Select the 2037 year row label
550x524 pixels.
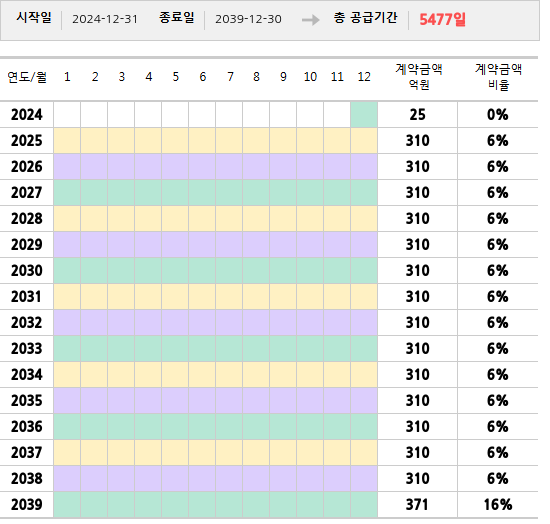click(27, 452)
